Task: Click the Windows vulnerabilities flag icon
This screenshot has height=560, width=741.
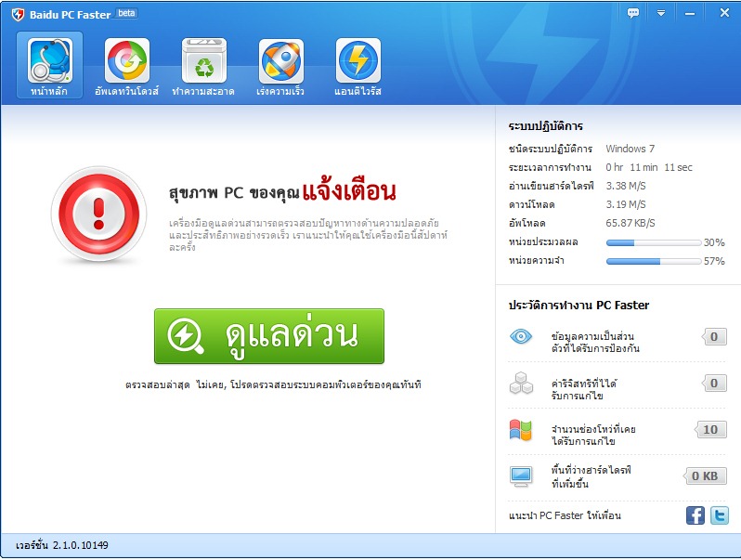Action: click(x=521, y=430)
